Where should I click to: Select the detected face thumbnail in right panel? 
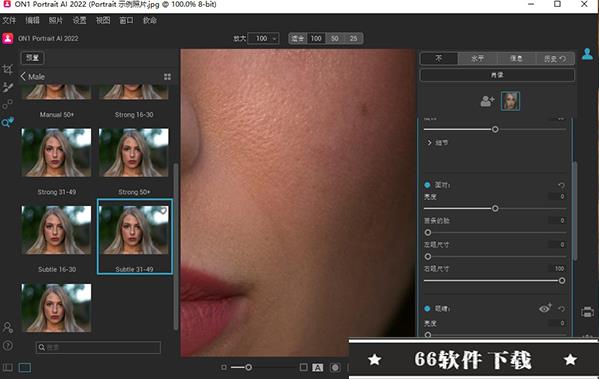tap(510, 101)
